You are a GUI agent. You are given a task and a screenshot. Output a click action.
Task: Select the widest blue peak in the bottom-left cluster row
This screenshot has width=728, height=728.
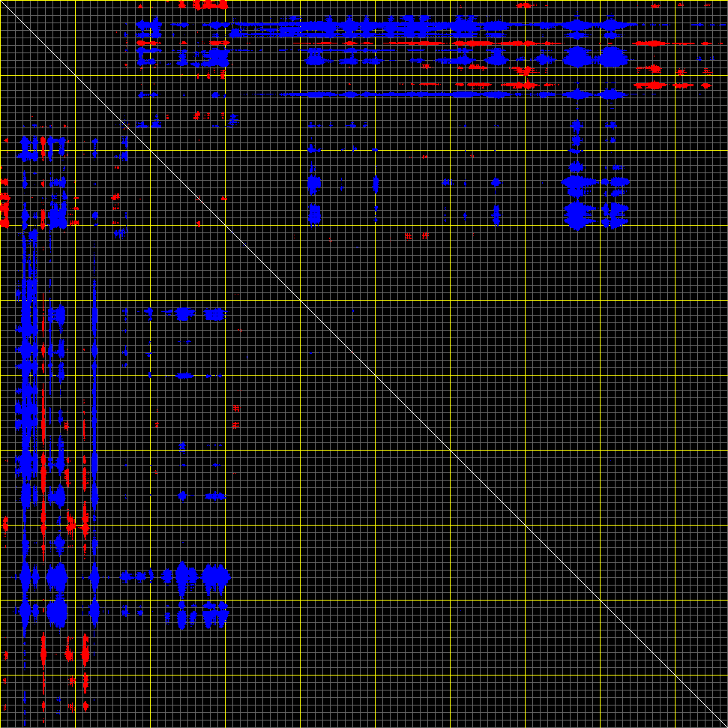216,577
